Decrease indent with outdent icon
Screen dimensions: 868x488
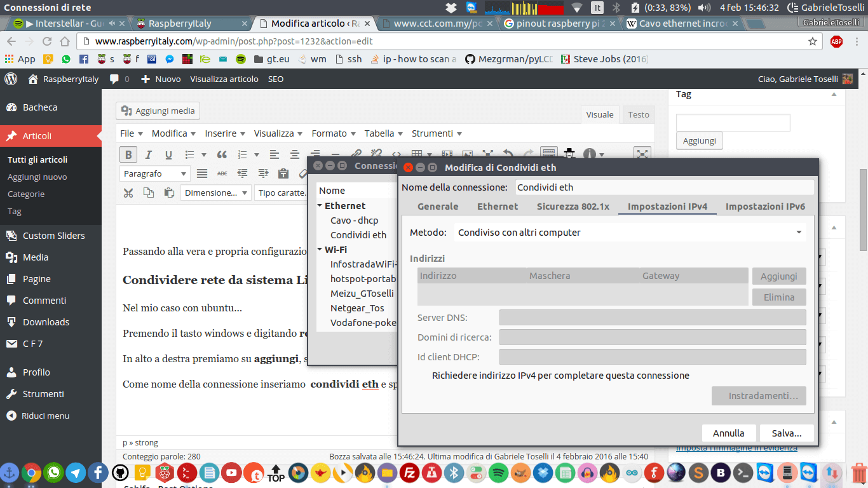click(242, 173)
